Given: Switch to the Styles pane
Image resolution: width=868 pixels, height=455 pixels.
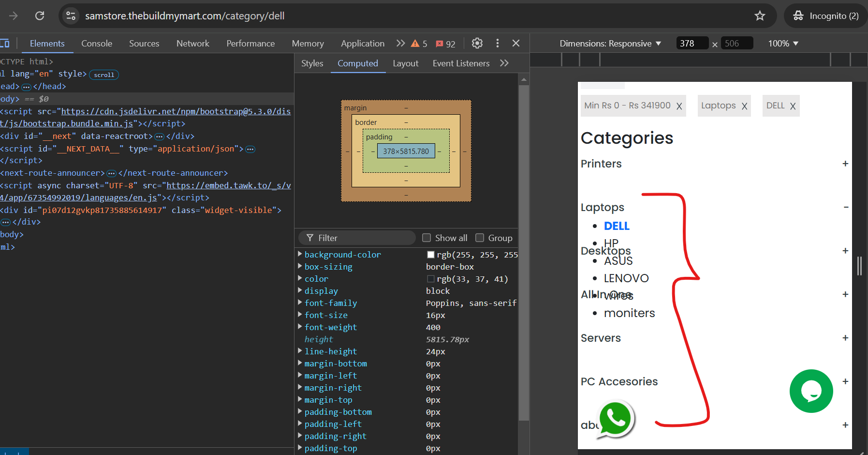Looking at the screenshot, I should pyautogui.click(x=312, y=63).
